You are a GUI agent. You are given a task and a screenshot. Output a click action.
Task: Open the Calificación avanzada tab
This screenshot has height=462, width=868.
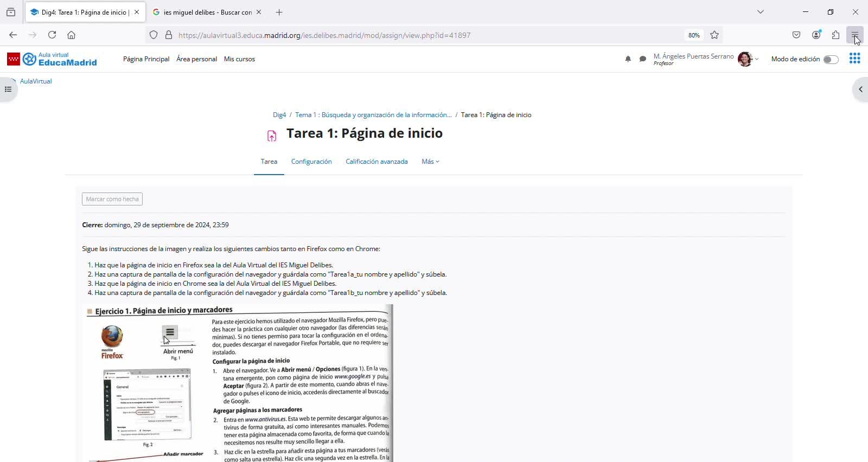[x=376, y=162]
